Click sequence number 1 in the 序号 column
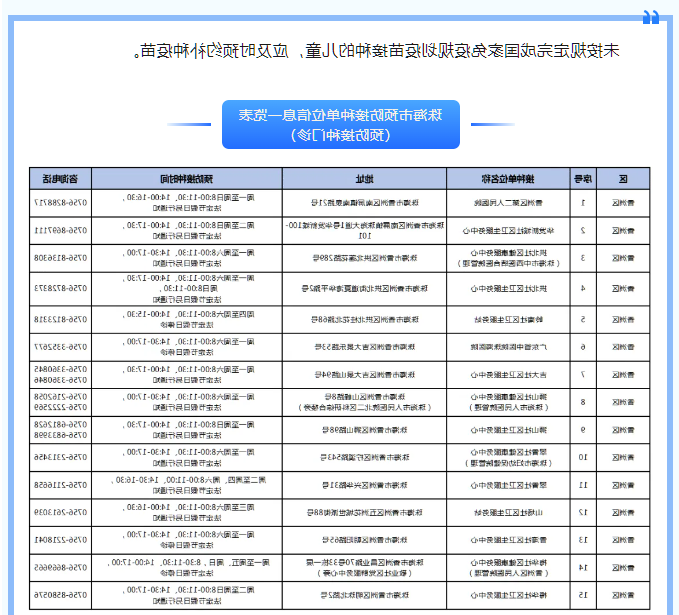The image size is (679, 615). (x=583, y=203)
